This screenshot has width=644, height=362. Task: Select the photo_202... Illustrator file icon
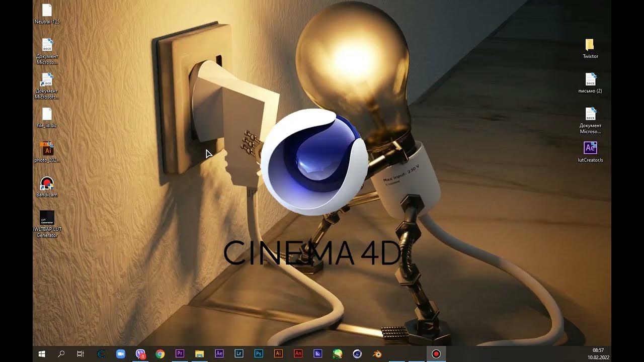pyautogui.click(x=47, y=152)
